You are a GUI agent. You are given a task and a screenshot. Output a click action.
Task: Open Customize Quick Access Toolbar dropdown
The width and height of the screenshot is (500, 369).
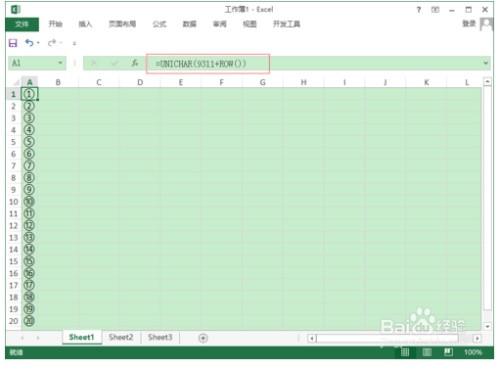pyautogui.click(x=74, y=43)
